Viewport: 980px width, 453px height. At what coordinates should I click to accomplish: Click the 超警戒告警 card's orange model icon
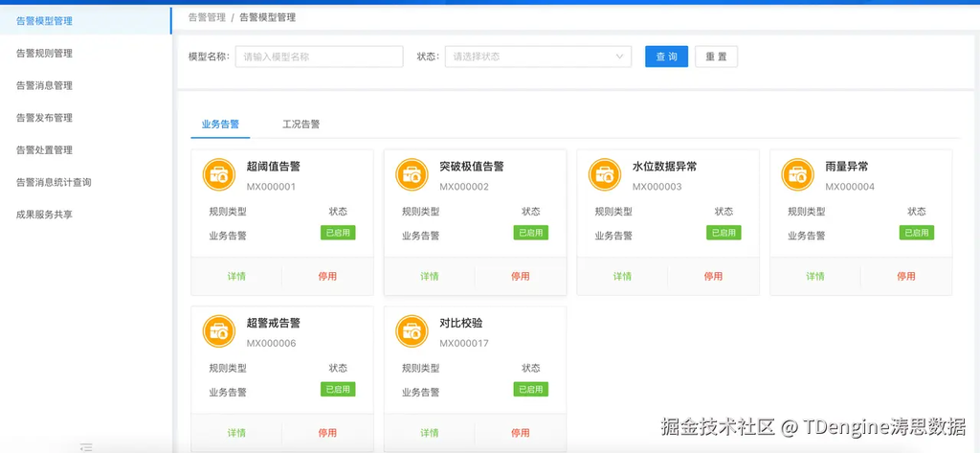219,331
